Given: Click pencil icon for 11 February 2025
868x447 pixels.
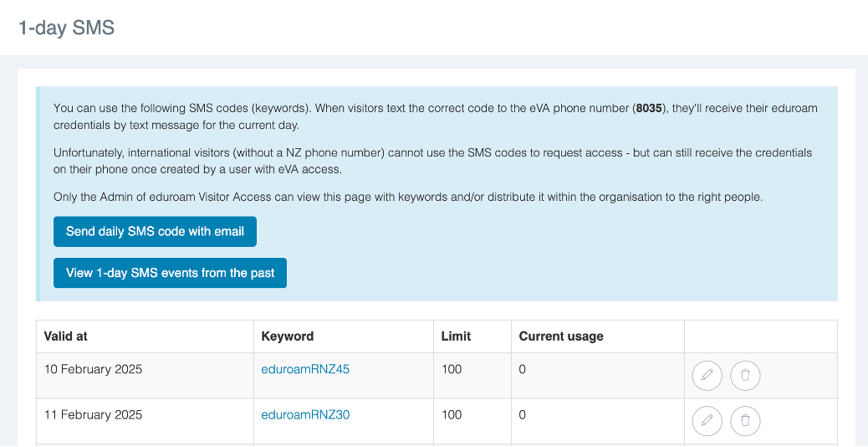Looking at the screenshot, I should coord(707,421).
